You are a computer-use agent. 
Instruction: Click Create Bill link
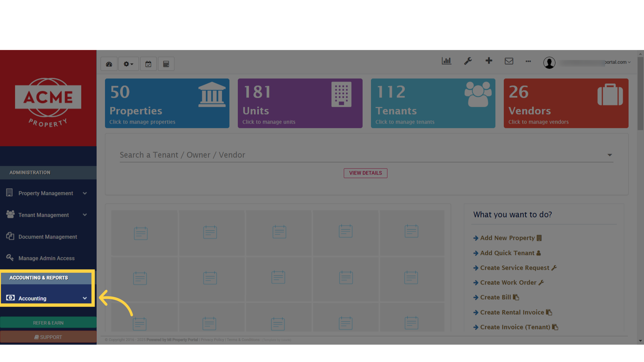pos(496,297)
